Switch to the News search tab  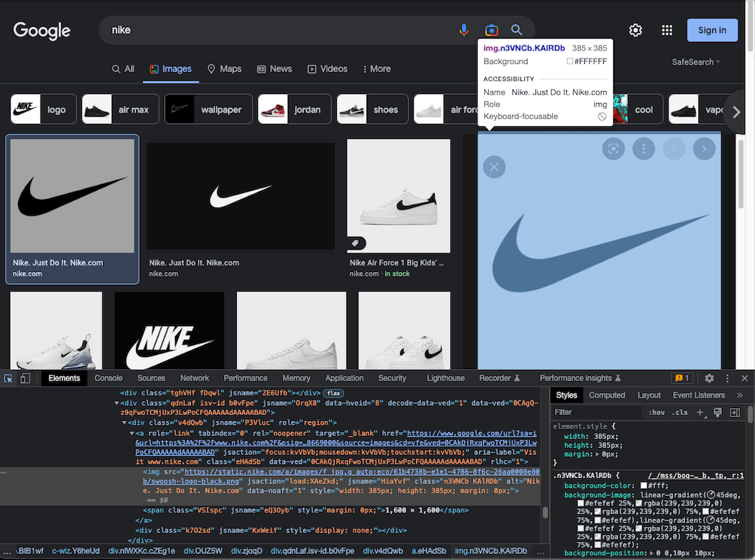pos(274,69)
